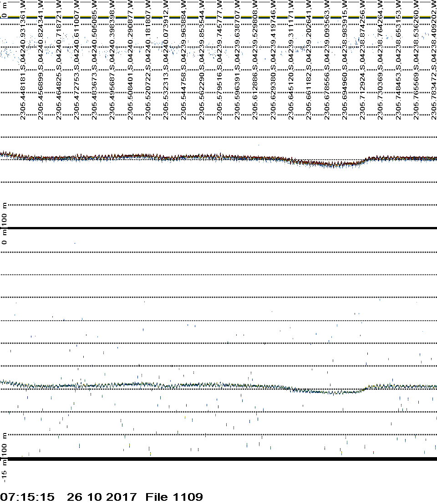Click position label 2305.472753,S,04240.611007,W
The width and height of the screenshot is (437, 504).
76,60
